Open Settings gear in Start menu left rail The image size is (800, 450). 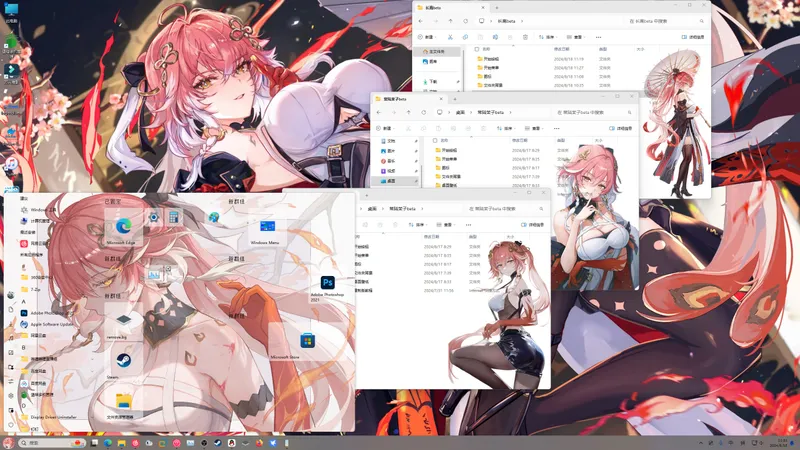pyautogui.click(x=11, y=396)
